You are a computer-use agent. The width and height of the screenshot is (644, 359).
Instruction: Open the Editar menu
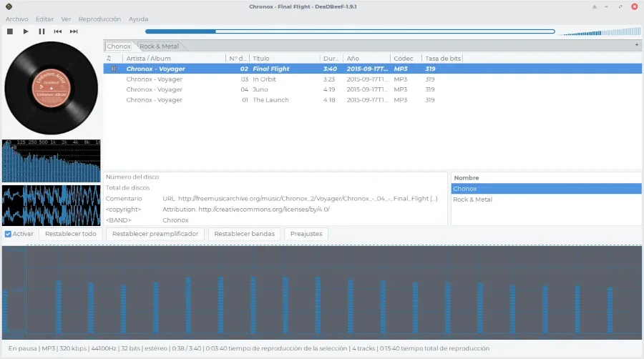pos(44,19)
